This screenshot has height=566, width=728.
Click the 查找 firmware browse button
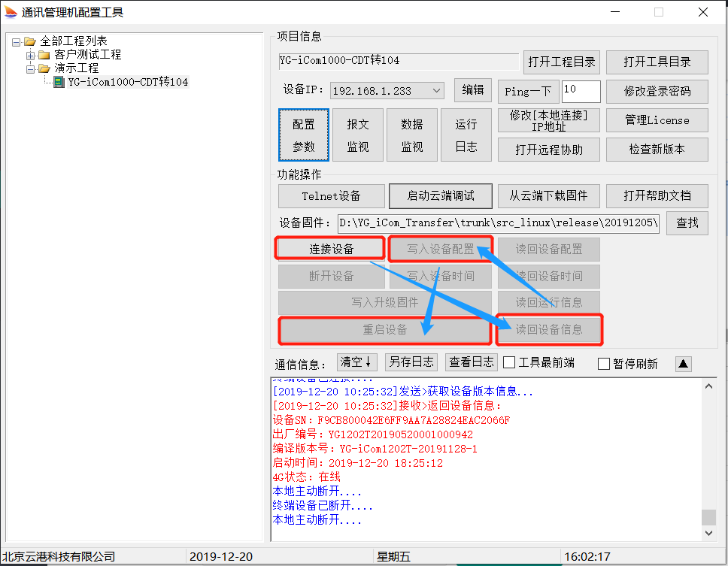[x=687, y=223]
